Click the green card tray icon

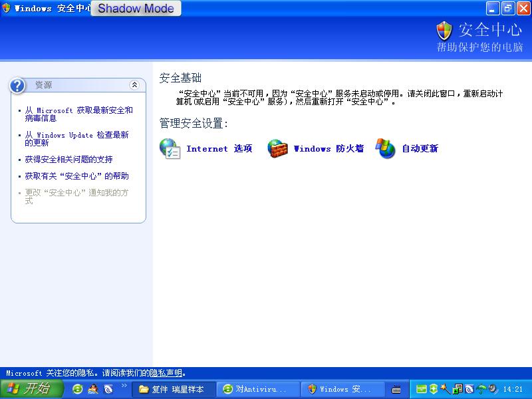(422, 389)
